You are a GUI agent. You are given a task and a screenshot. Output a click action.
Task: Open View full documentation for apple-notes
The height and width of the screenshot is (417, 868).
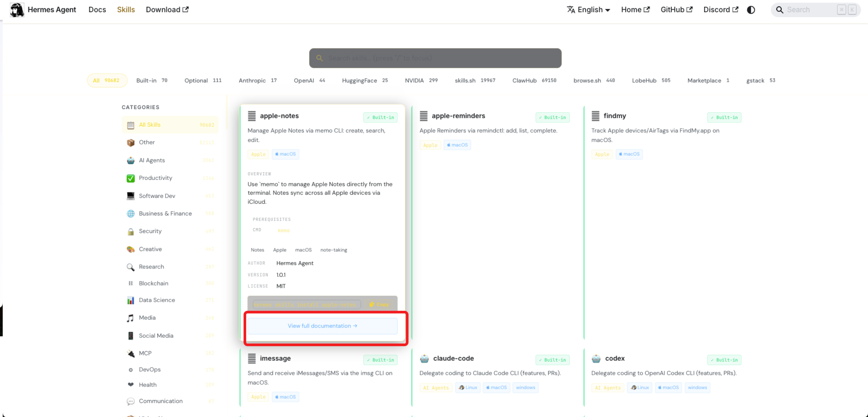click(322, 326)
